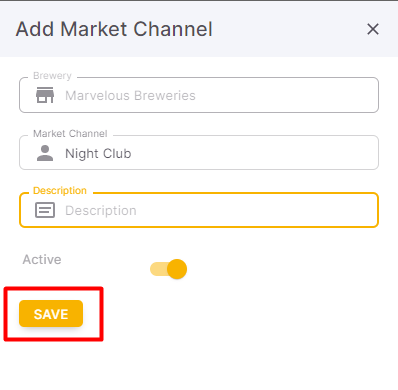Click the Market Channel floating label
Image resolution: width=398 pixels, height=390 pixels.
click(x=70, y=134)
